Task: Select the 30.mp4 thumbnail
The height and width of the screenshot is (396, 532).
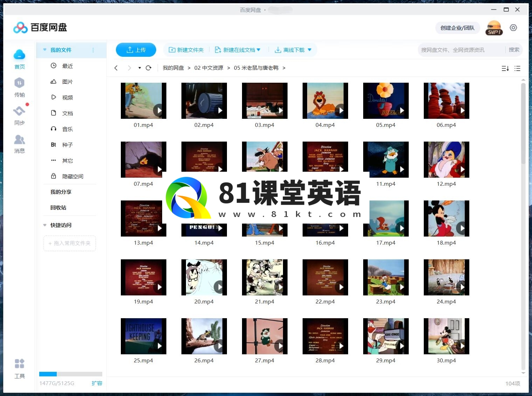Action: pos(447,336)
